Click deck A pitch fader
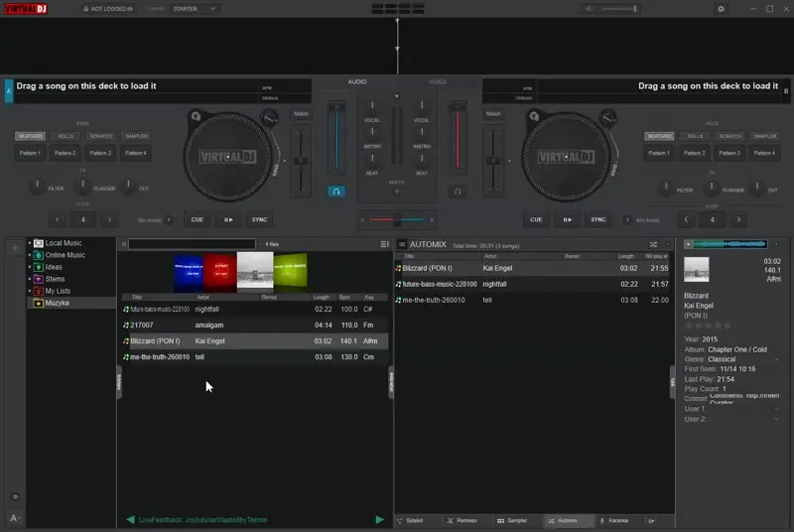 [301, 161]
